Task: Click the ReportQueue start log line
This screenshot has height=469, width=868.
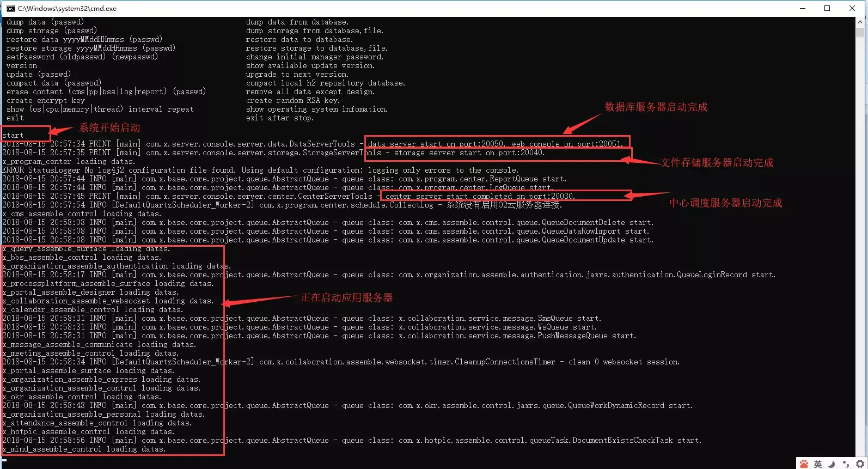Action: (x=284, y=179)
